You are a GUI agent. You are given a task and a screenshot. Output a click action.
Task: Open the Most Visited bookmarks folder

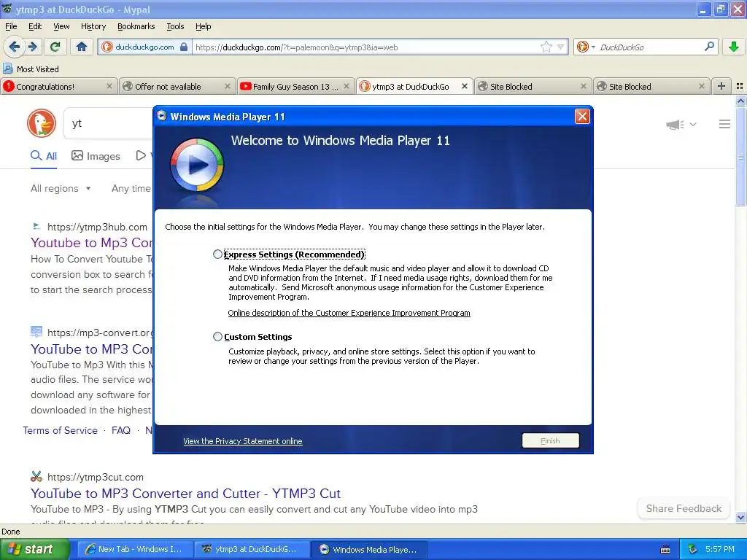pos(31,69)
